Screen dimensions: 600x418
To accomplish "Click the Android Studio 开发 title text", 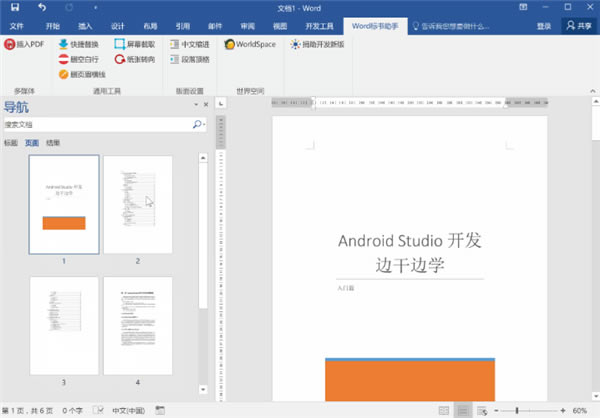I will click(x=409, y=241).
